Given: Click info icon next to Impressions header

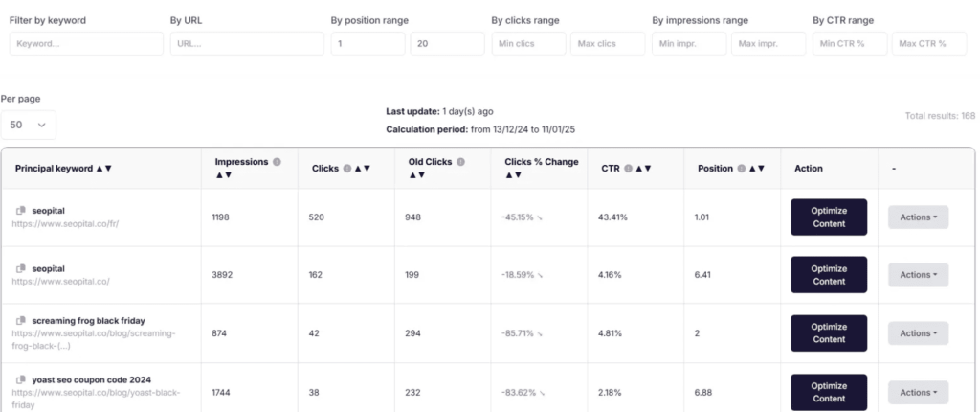Looking at the screenshot, I should click(x=277, y=162).
